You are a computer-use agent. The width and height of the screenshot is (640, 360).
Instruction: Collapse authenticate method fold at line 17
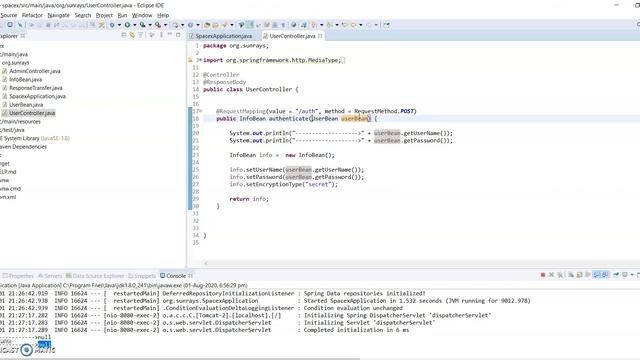click(200, 111)
